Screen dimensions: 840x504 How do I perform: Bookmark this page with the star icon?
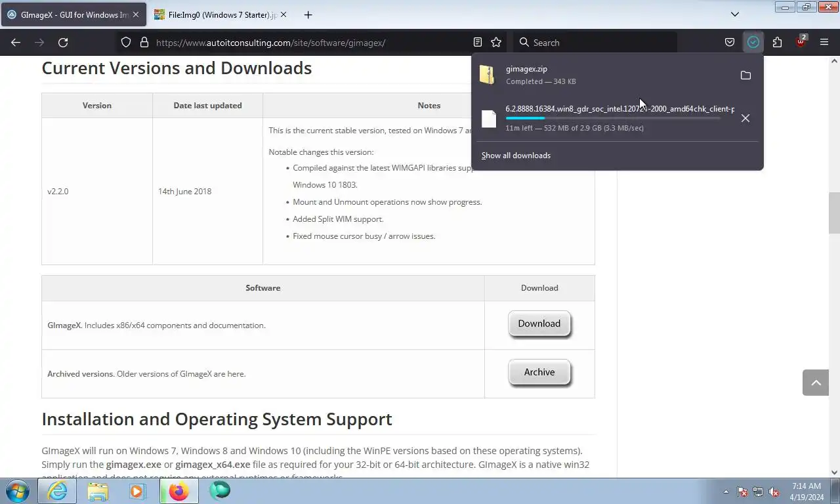[496, 42]
